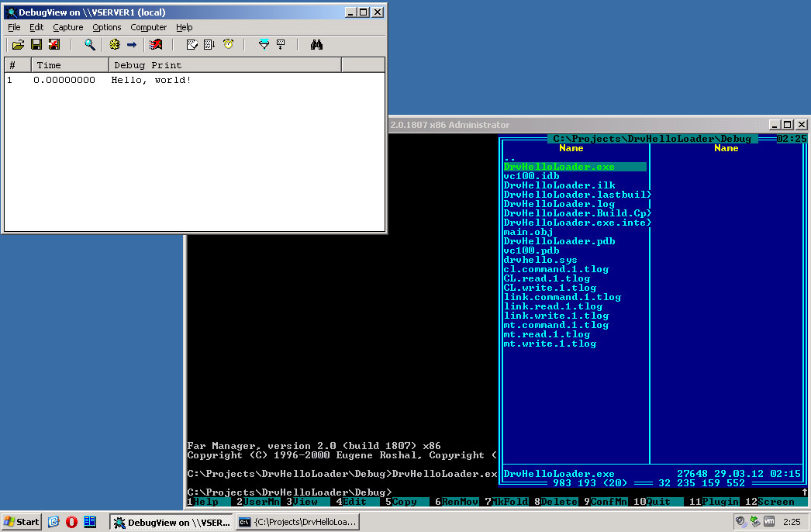
Task: Click the Debug Print column header
Action: (225, 65)
